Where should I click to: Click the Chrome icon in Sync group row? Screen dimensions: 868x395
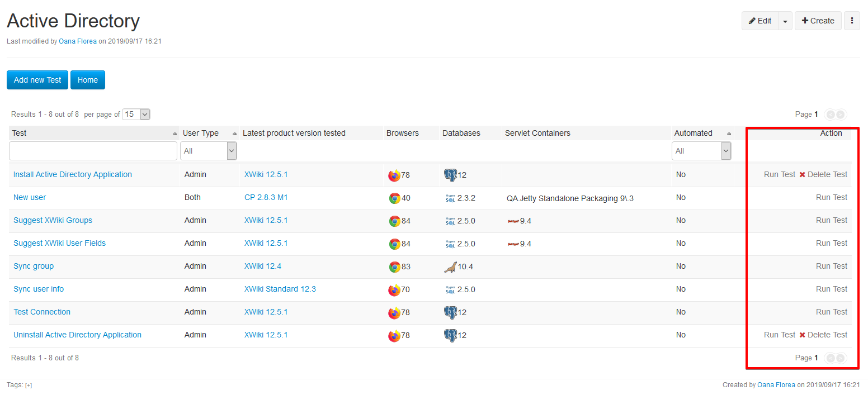pos(395,266)
